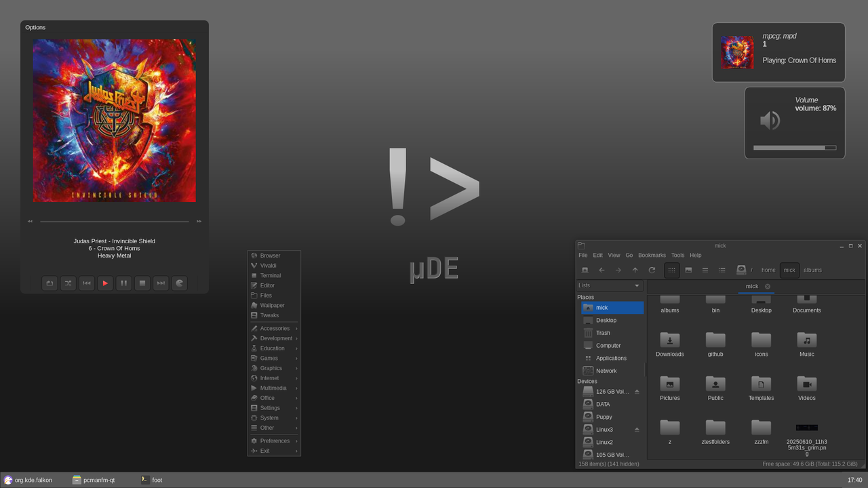Click the volume level bar in notification
The image size is (868, 488).
tap(795, 147)
